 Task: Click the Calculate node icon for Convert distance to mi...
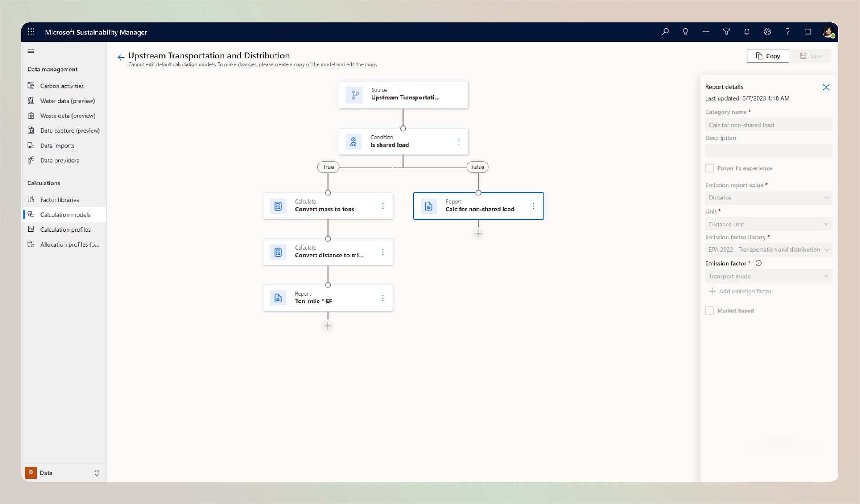278,251
